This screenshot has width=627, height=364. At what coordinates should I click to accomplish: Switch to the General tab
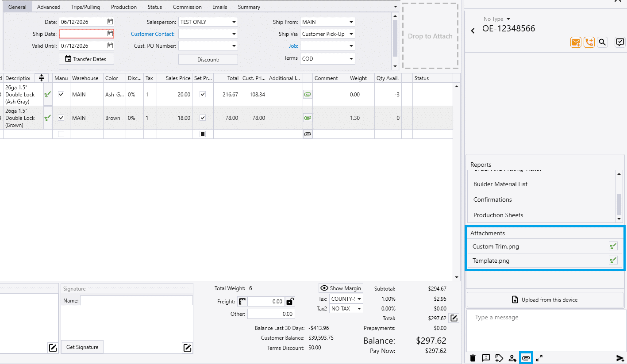click(x=17, y=7)
